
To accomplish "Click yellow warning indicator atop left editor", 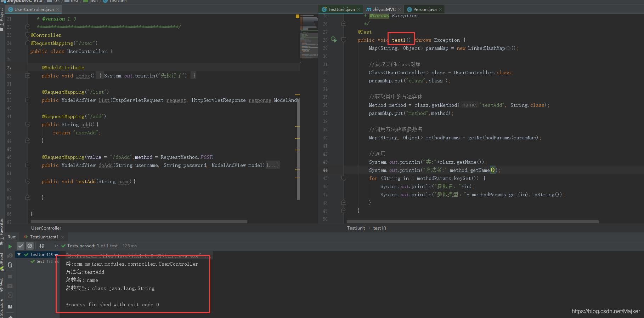I will pyautogui.click(x=298, y=16).
